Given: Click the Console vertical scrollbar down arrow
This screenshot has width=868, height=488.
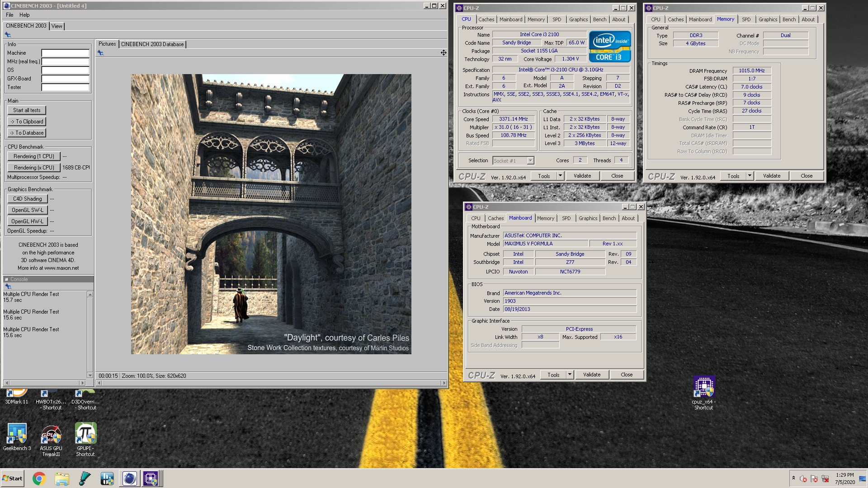Looking at the screenshot, I should click(x=90, y=375).
